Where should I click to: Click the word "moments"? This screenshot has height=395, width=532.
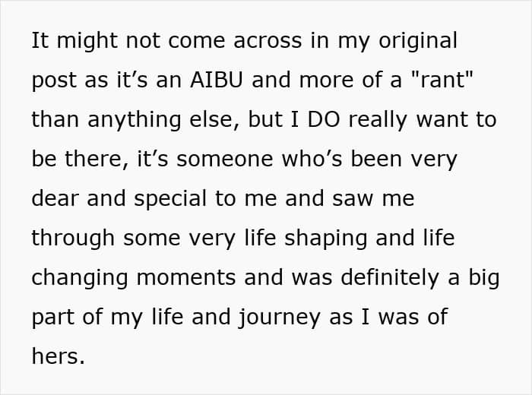(191, 278)
